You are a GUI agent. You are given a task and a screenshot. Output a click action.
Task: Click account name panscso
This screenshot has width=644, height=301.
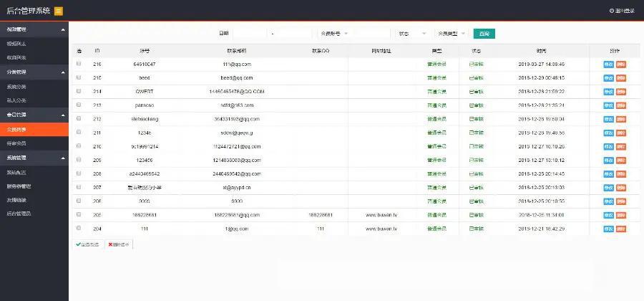coord(144,105)
